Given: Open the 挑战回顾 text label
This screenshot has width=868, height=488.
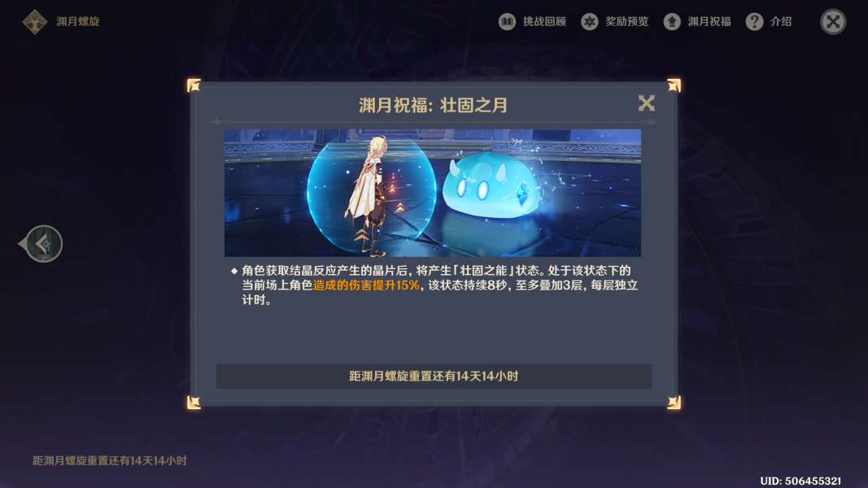Looking at the screenshot, I should (545, 22).
